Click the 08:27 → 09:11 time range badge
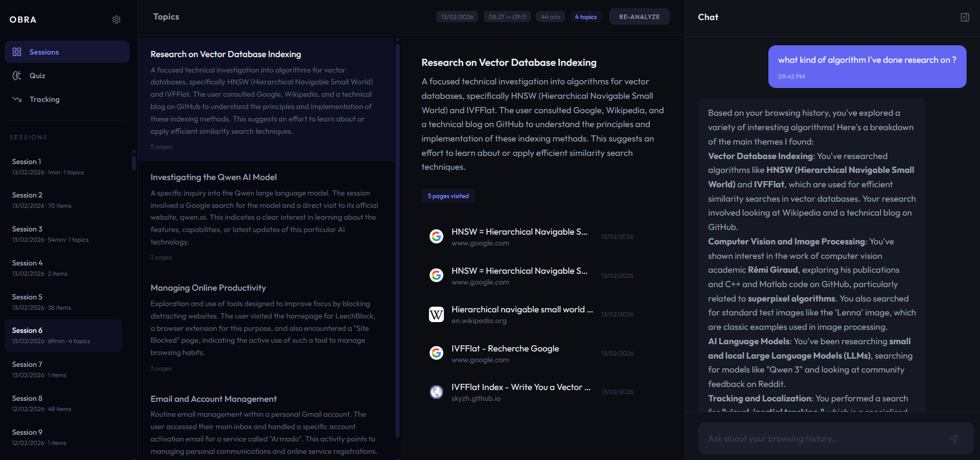The image size is (980, 460). coord(507,17)
